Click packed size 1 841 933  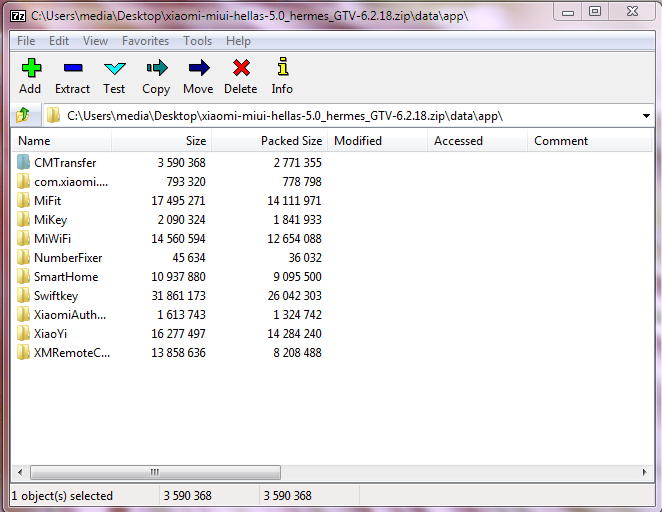pos(297,219)
